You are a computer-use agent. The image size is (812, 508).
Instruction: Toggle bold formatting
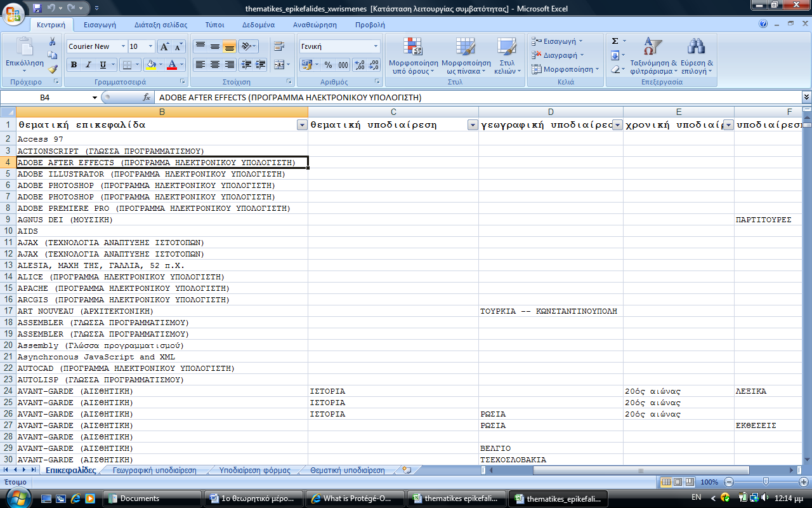pyautogui.click(x=74, y=65)
